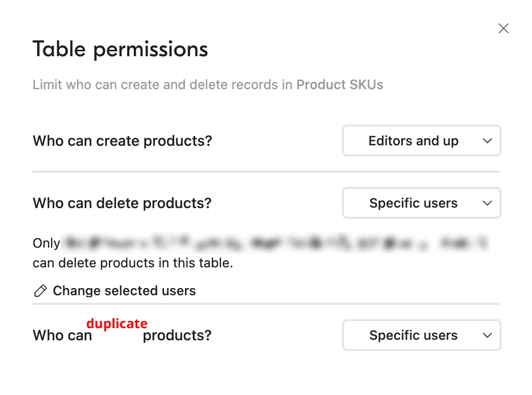Click the chevron beside 'Editors and up'
Image resolution: width=532 pixels, height=395 pixels.
(487, 141)
